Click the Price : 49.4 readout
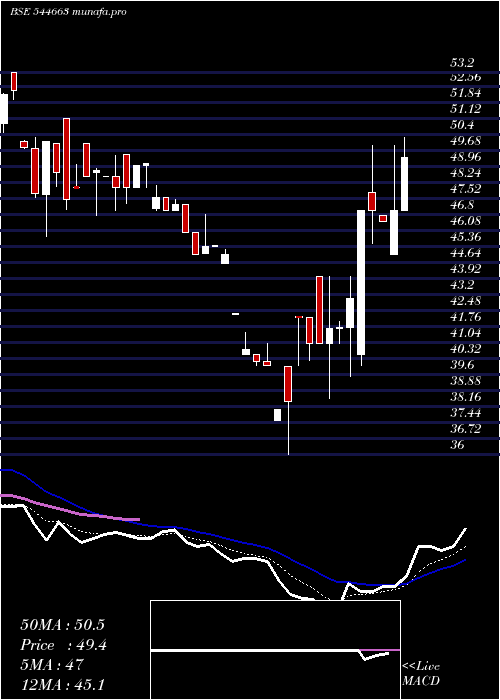 point(63,645)
